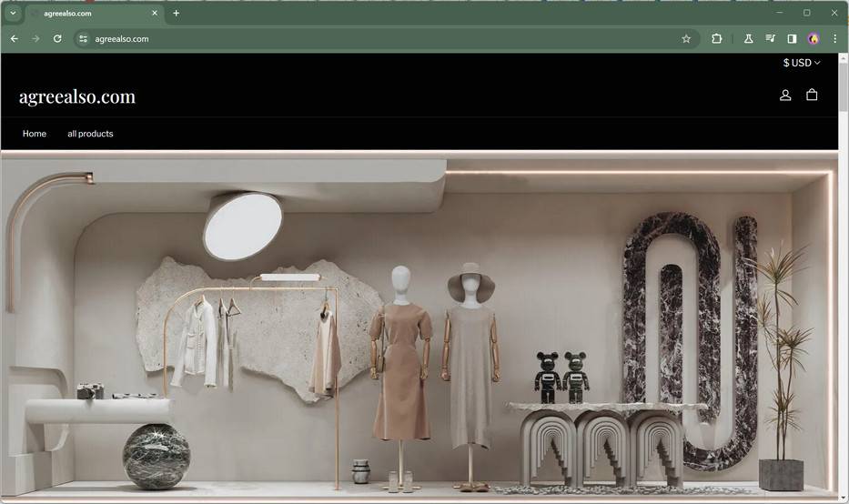Open the all products menu item
Viewport: 849px width, 504px height.
point(90,134)
